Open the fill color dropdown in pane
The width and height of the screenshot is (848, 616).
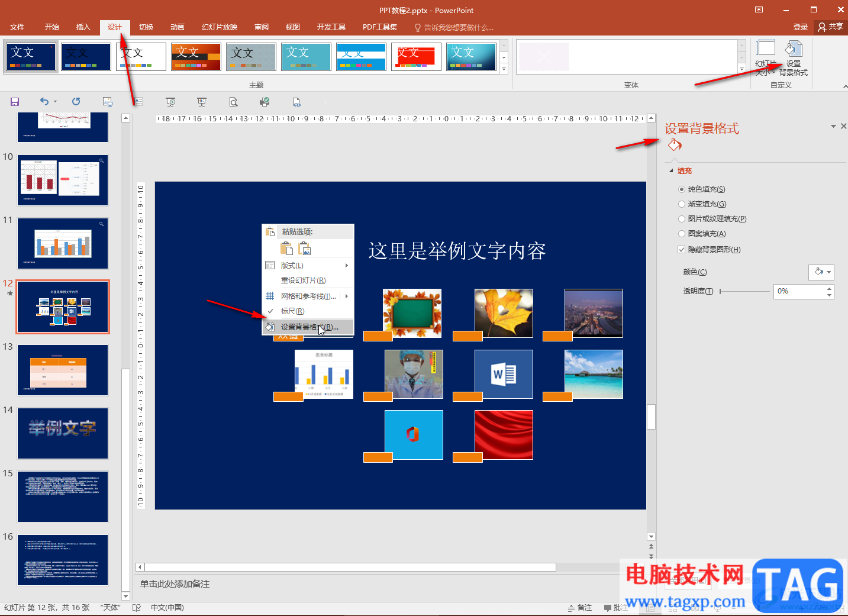821,272
